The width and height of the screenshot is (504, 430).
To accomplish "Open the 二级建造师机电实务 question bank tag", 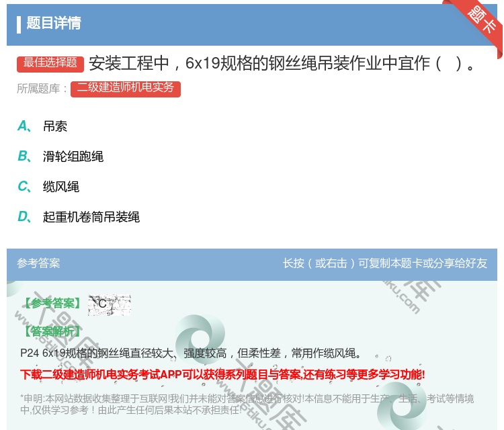I will point(126,89).
